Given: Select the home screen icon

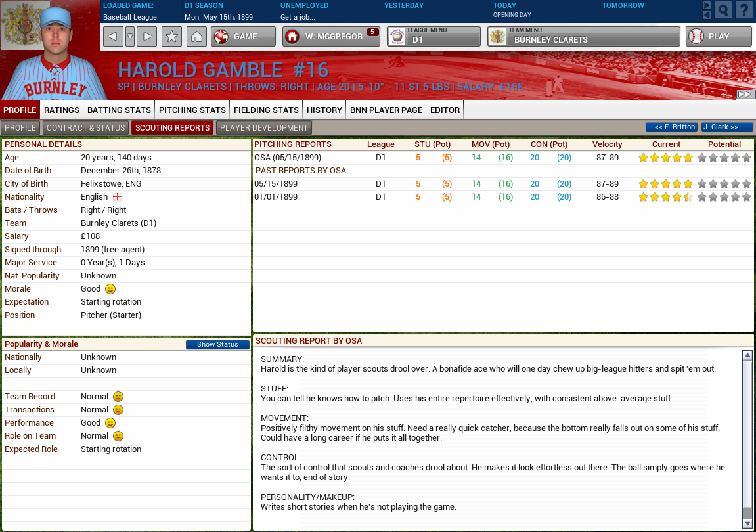Looking at the screenshot, I should coord(197,36).
